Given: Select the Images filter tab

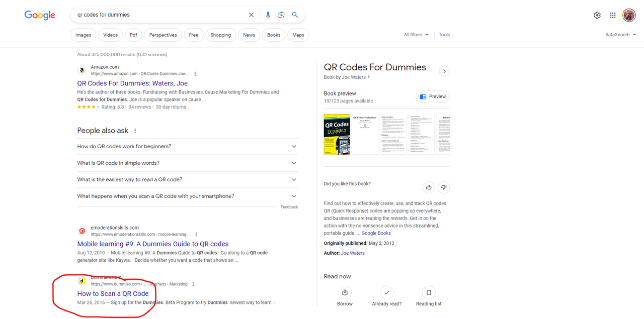Looking at the screenshot, I should (84, 35).
